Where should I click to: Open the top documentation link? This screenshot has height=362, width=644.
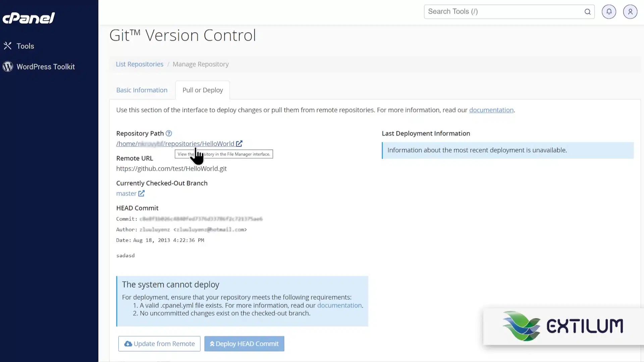tap(491, 110)
